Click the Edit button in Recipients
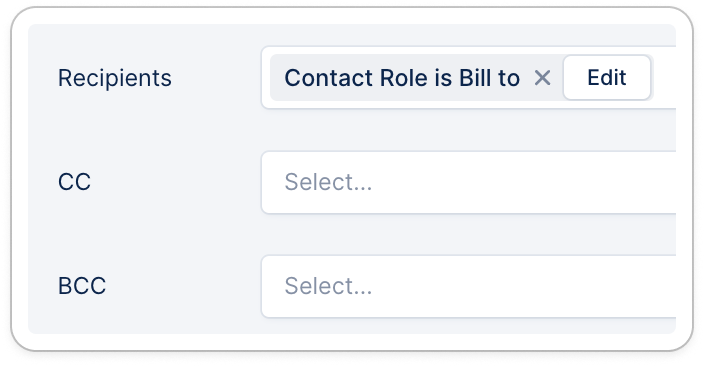704x366 pixels. pos(607,78)
